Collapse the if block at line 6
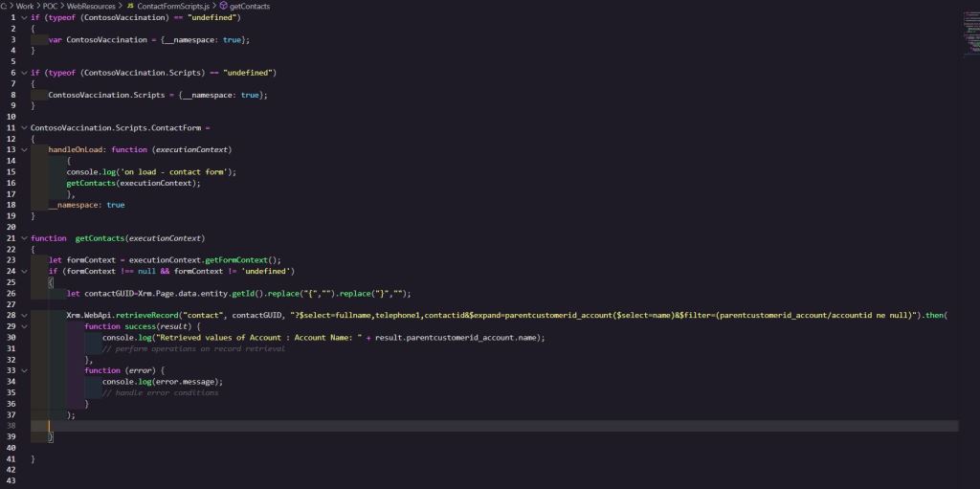The image size is (980, 489). [23, 73]
